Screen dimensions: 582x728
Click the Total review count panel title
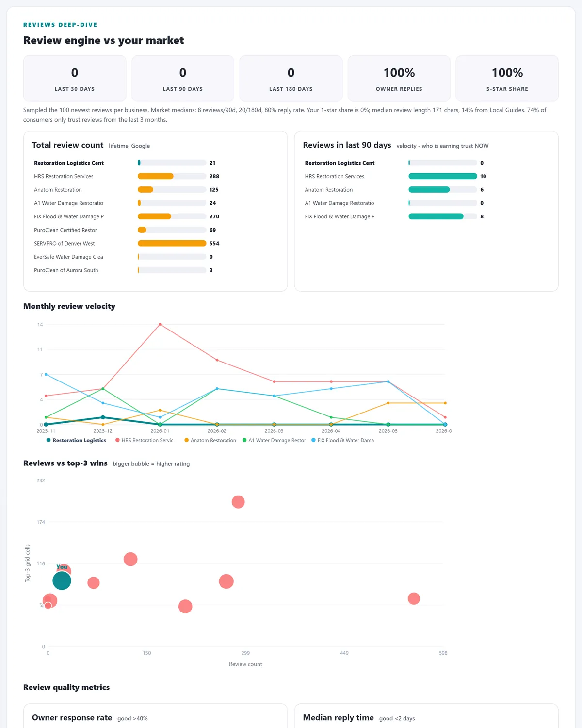tap(68, 145)
